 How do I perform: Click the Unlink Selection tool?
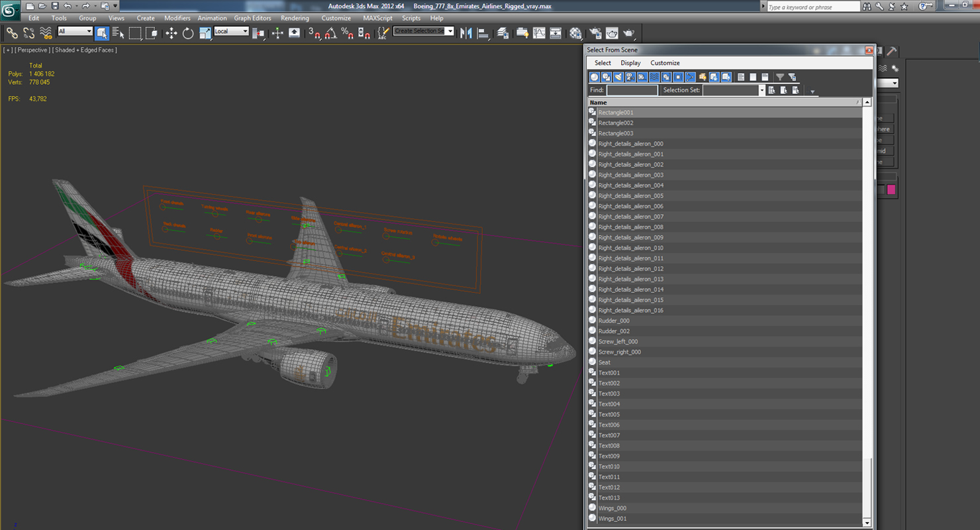[x=29, y=33]
